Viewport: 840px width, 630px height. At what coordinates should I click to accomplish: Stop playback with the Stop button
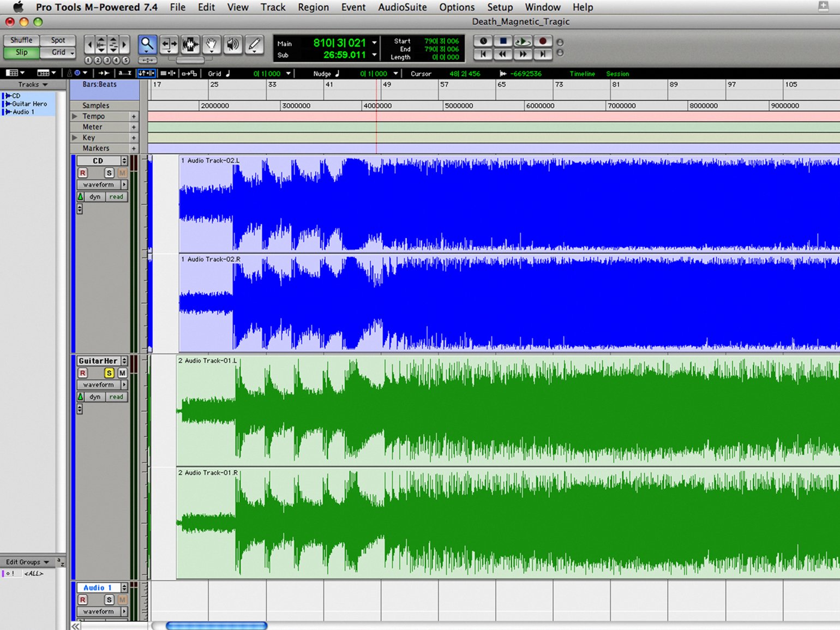click(x=503, y=41)
